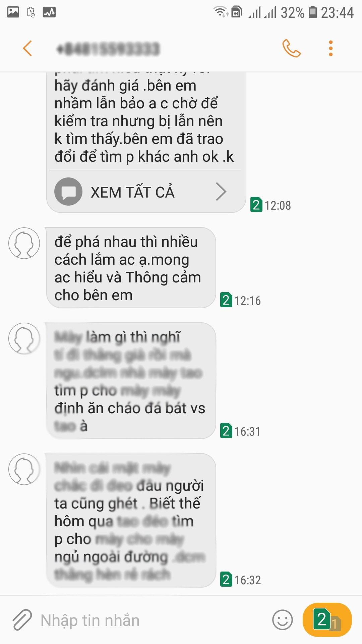Expand message using chevron beside XEM TẤT CẢ
Viewport: 362px width, 644px height.
coord(221,192)
